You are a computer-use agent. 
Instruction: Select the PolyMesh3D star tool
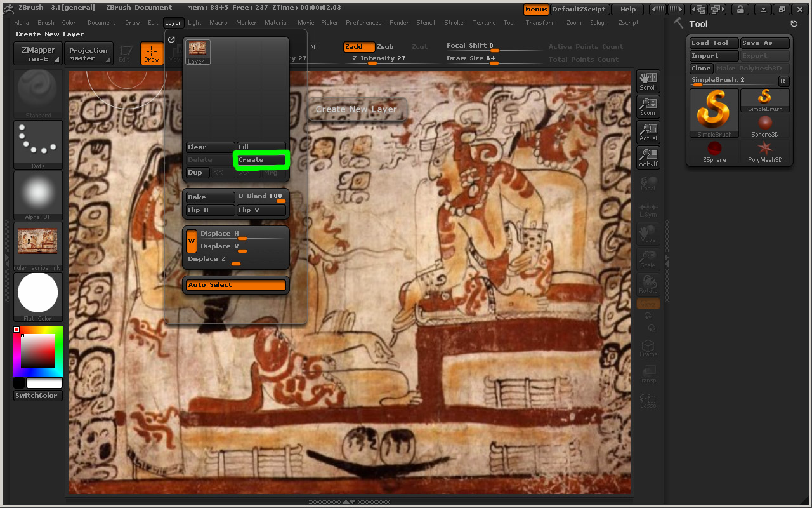[x=765, y=152]
